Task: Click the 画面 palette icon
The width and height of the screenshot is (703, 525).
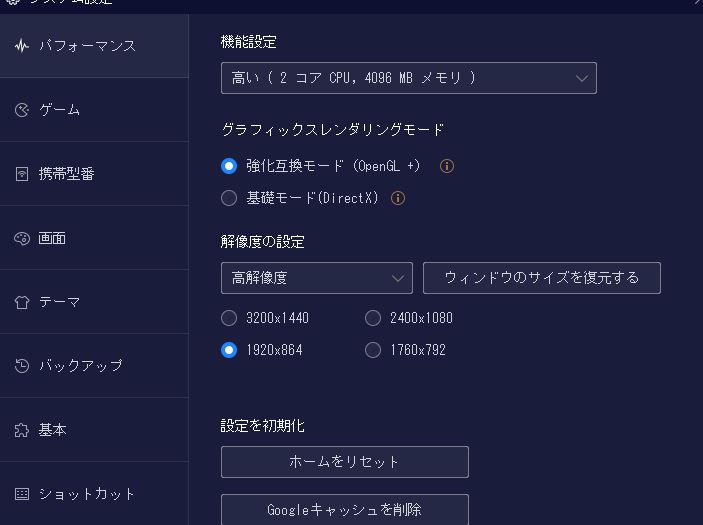Action: [x=22, y=238]
